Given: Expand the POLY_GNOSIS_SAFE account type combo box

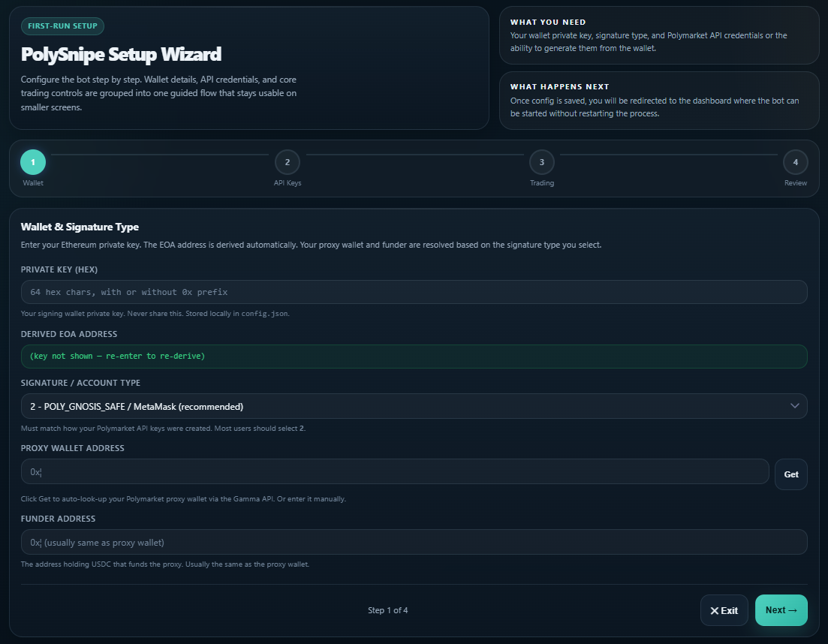Looking at the screenshot, I should (413, 405).
